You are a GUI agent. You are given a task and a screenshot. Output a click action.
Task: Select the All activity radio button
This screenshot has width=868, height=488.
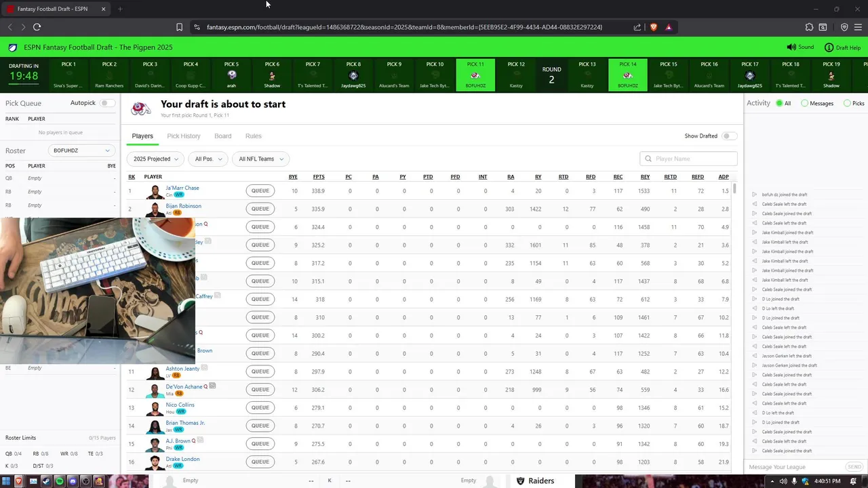pyautogui.click(x=780, y=104)
